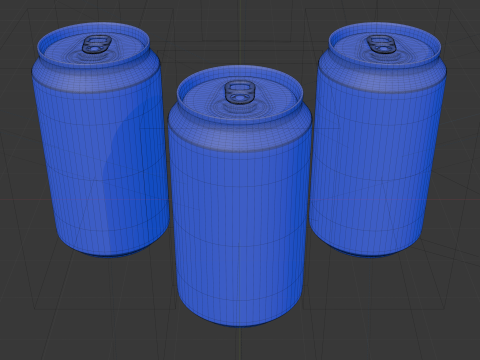Click the pull tab on the right can
480x360 pixels.
381,44
